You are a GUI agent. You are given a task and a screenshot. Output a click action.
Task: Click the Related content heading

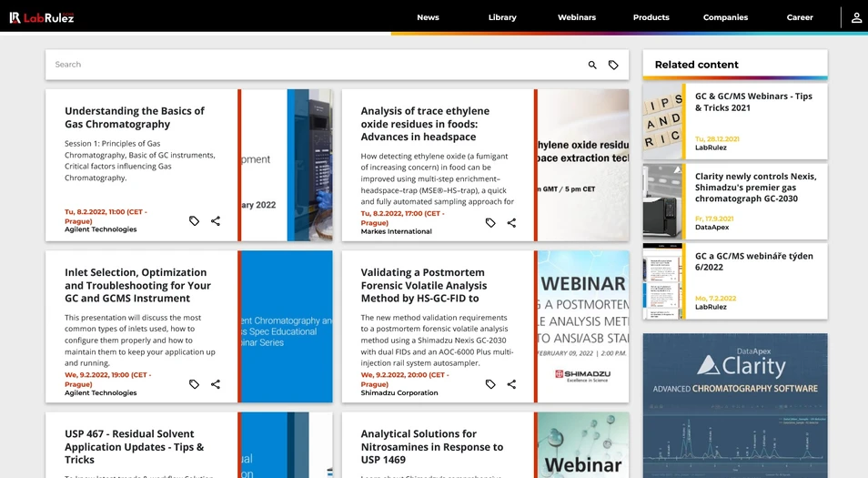click(x=696, y=65)
